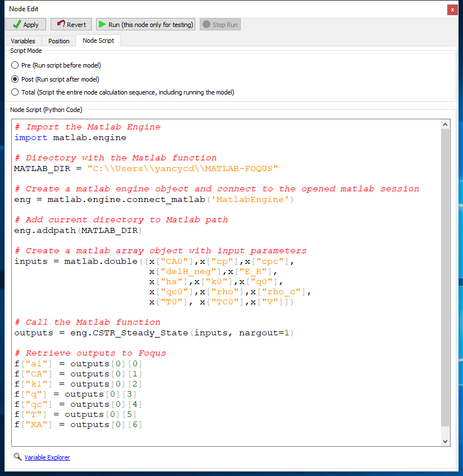This screenshot has height=476, width=463.
Task: Switch to the Variables tab
Action: [x=23, y=41]
